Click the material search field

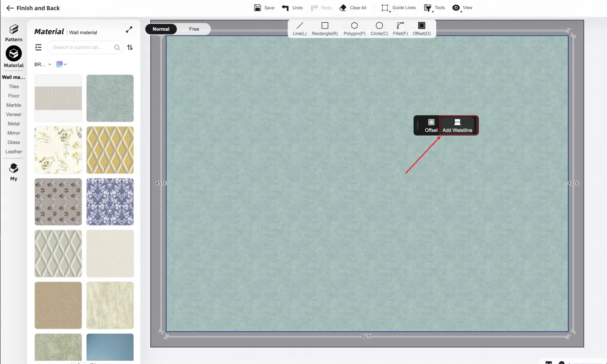click(x=81, y=47)
